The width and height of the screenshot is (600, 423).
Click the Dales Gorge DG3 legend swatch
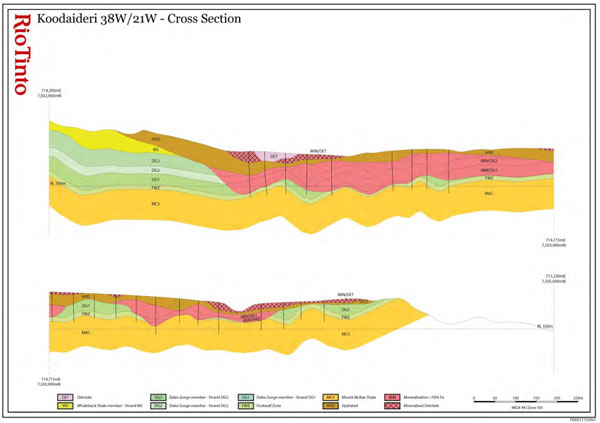tap(158, 396)
